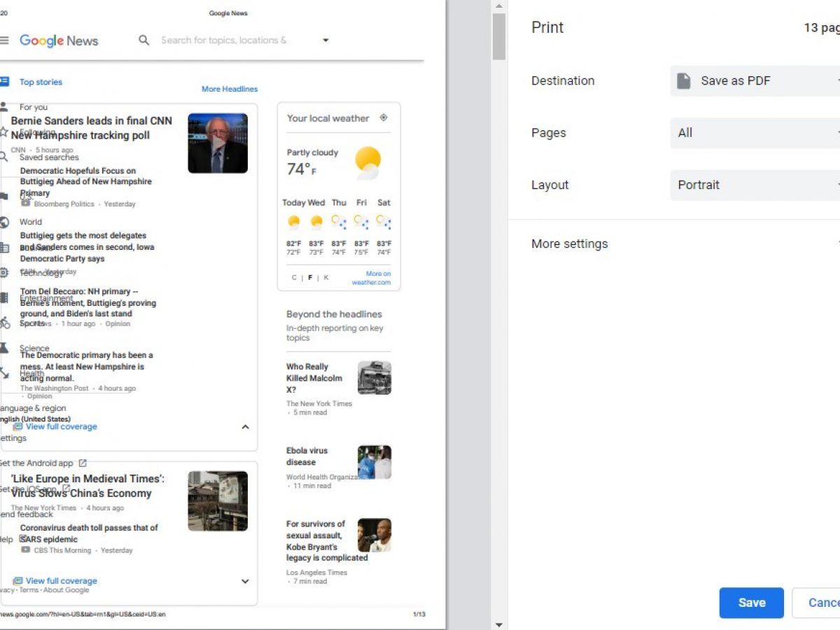Play the Bernie Sanders video thumbnail
Viewport: 840px width, 630px height.
(218, 143)
